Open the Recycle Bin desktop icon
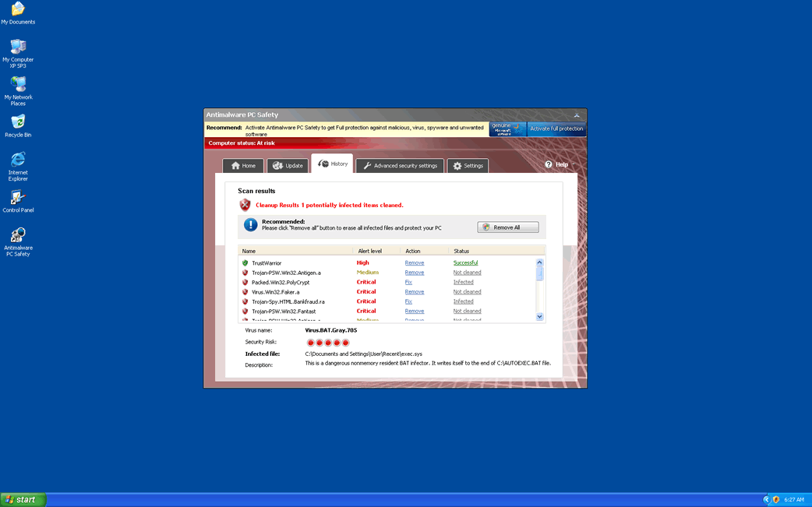This screenshot has width=812, height=507. 17,122
